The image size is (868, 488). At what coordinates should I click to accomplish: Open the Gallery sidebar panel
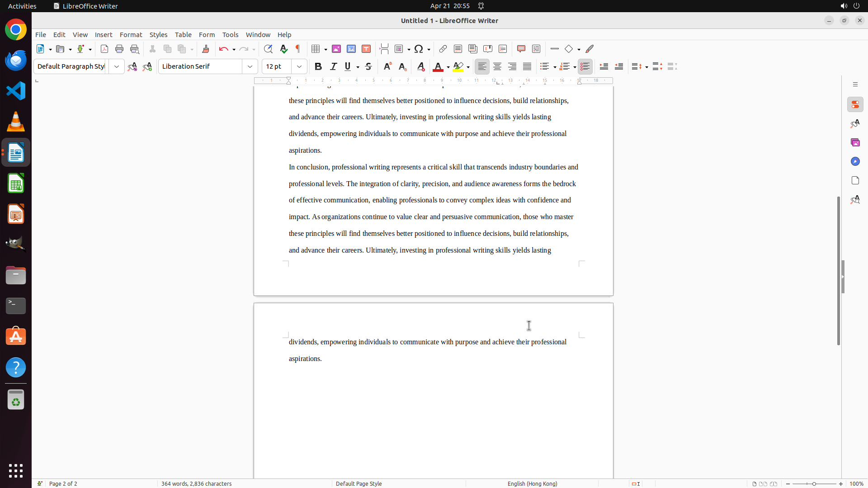coord(855,142)
